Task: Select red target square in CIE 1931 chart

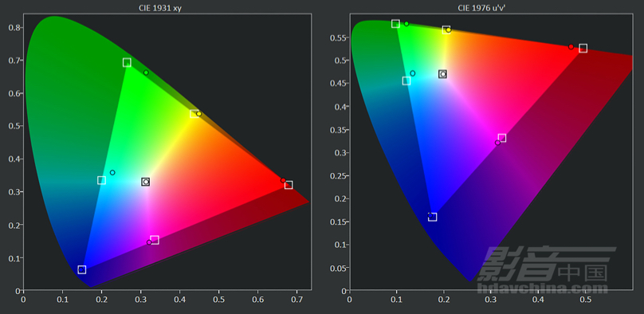Action: [x=289, y=185]
